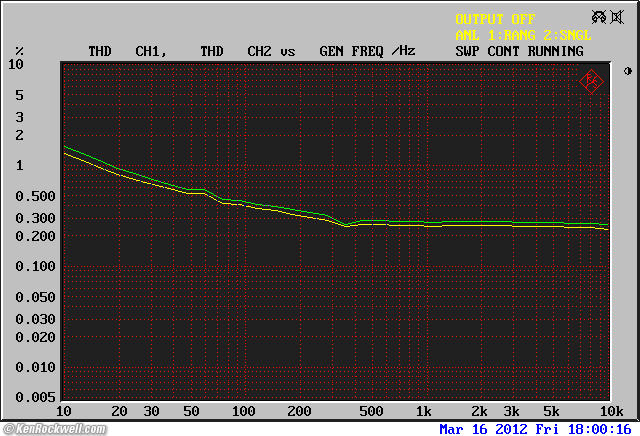The image size is (640, 436).
Task: Click the 5k frequency axis label
Action: pyautogui.click(x=551, y=411)
